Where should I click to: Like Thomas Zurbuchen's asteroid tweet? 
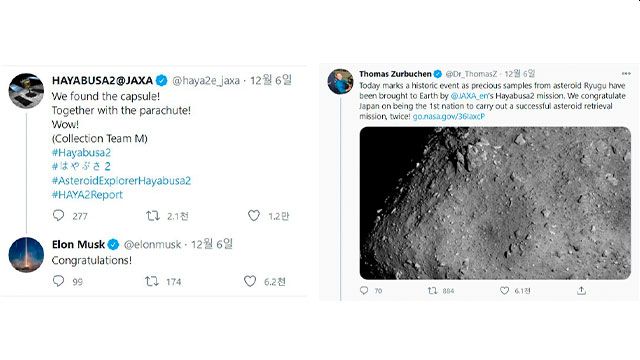504,290
